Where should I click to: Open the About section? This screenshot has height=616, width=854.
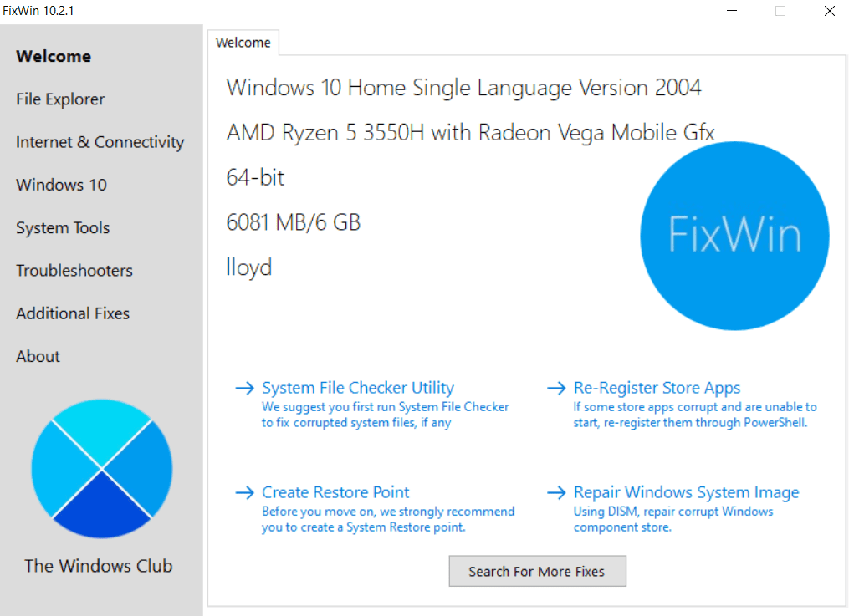(x=38, y=356)
